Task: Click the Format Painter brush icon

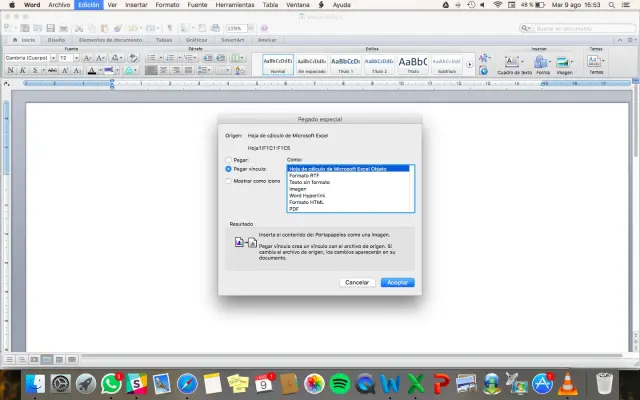Action: (x=118, y=28)
